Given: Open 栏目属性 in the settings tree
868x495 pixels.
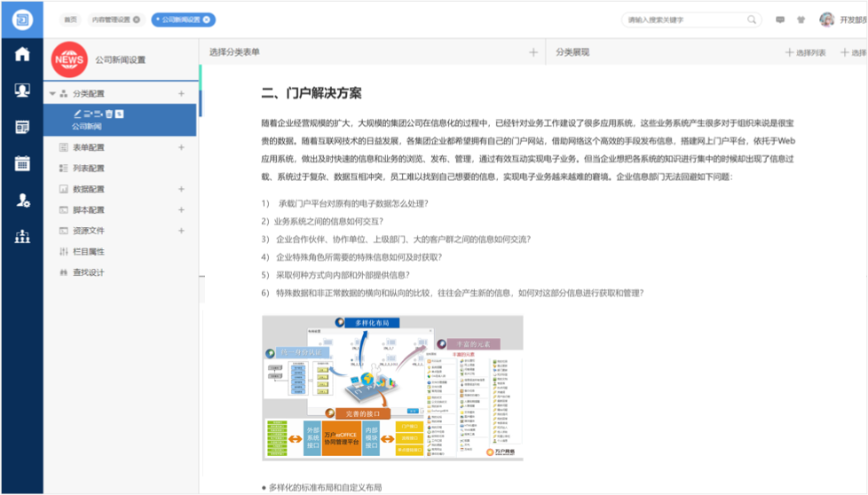Looking at the screenshot, I should [x=88, y=252].
